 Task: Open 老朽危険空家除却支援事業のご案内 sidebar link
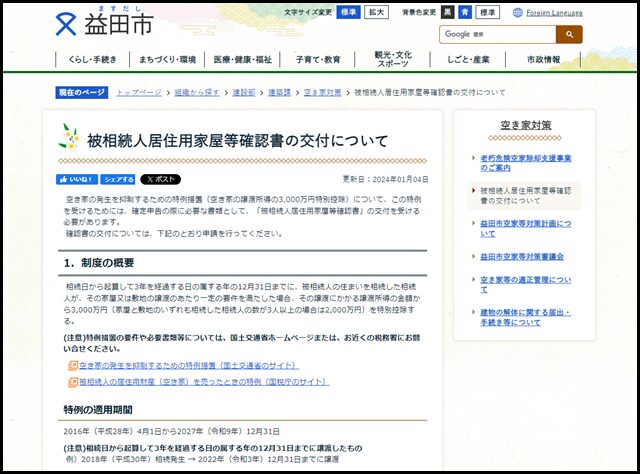click(526, 163)
